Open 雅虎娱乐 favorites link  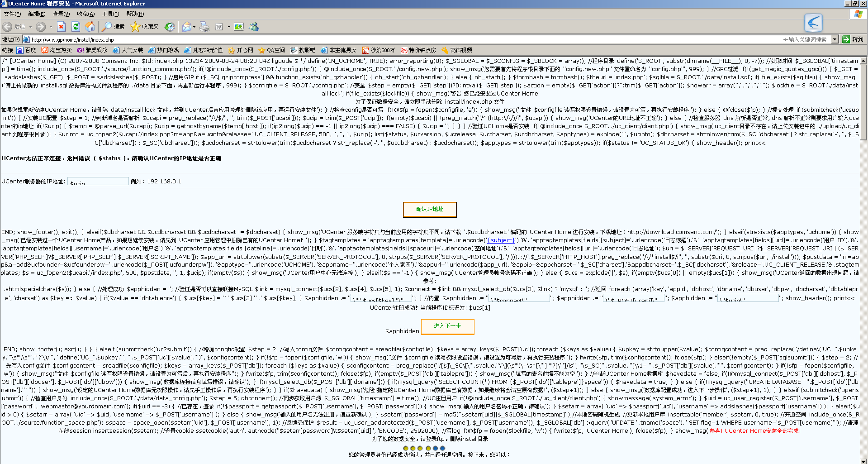[92, 50]
